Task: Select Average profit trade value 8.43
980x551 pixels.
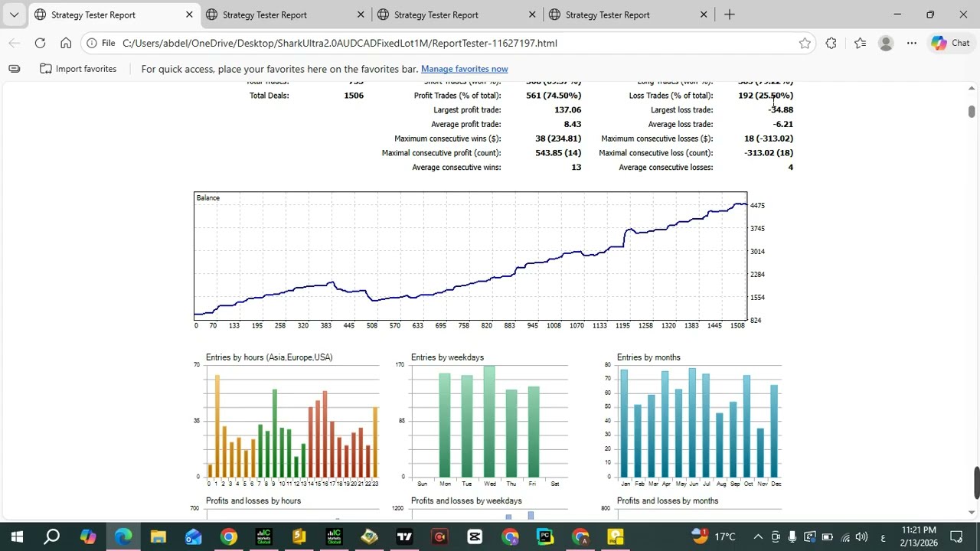Action: [573, 124]
